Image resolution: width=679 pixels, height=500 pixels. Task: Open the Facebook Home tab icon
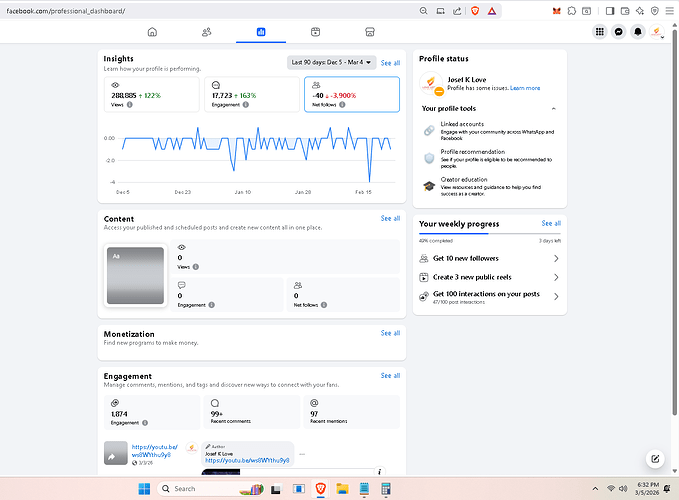[x=152, y=32]
